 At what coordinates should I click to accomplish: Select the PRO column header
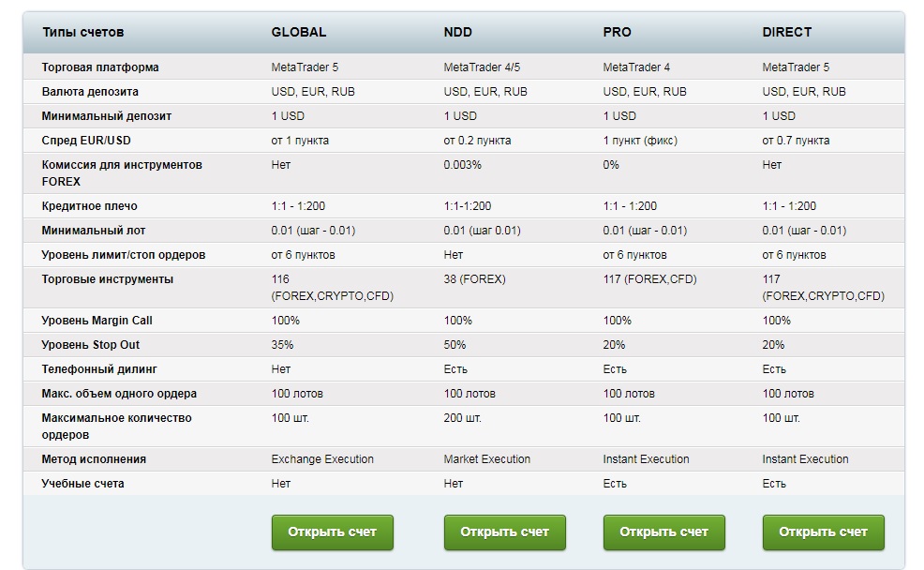click(614, 31)
